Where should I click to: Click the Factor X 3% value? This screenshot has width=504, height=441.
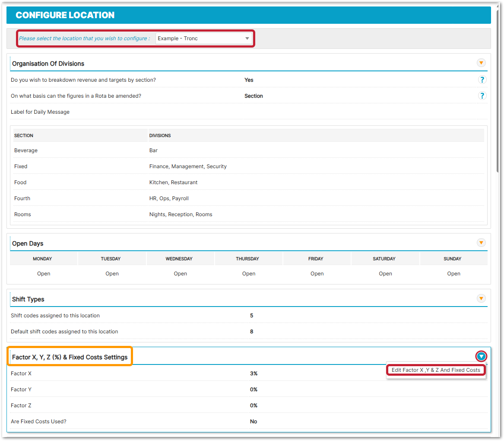(254, 374)
